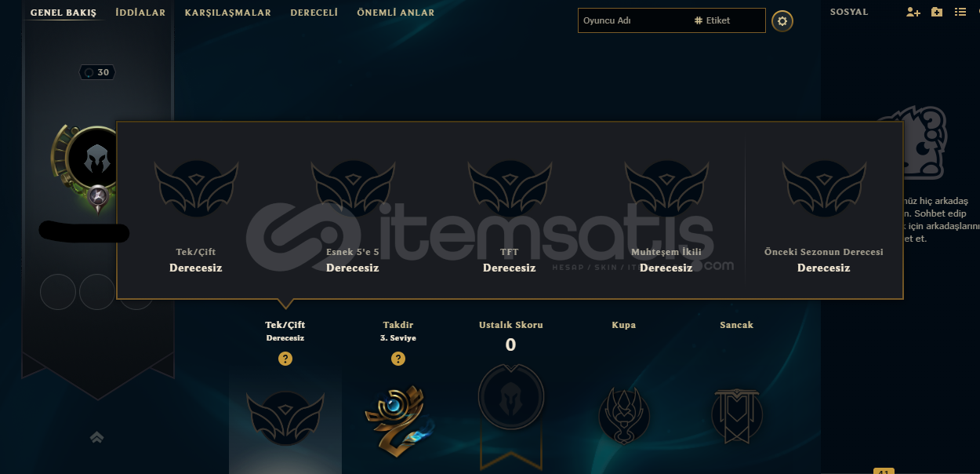Switch to the Karşılaşmalar tab
Screen dimensions: 980x474
[x=228, y=13]
